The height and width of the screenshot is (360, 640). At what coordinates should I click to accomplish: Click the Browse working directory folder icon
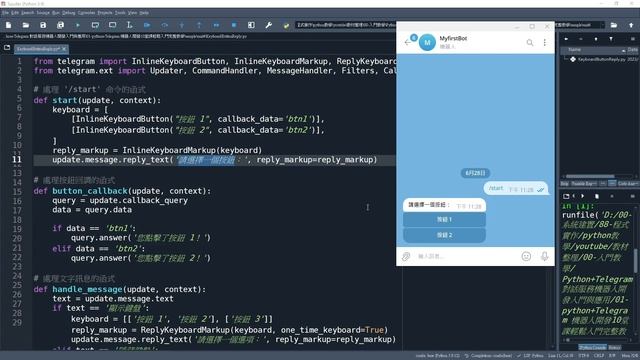614,25
